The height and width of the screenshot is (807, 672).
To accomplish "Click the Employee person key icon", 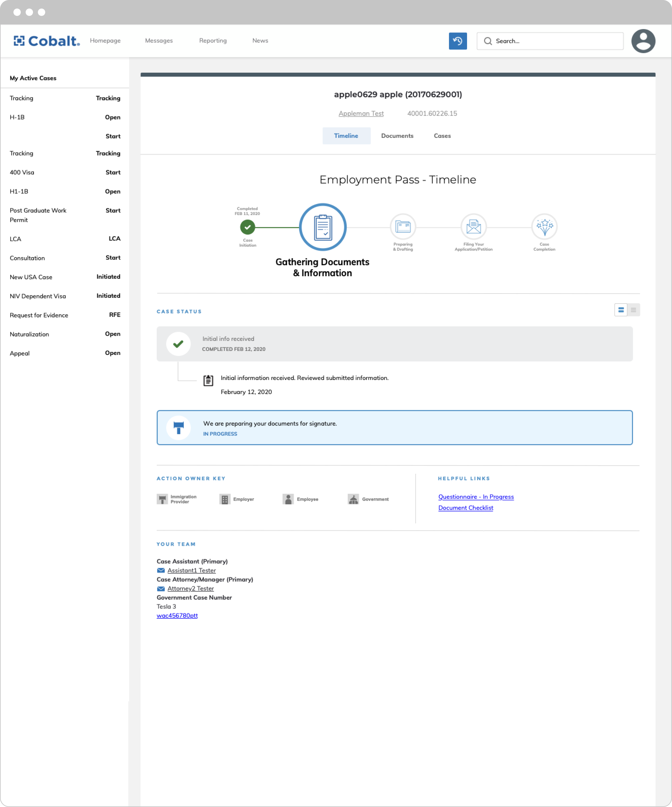I will point(288,499).
